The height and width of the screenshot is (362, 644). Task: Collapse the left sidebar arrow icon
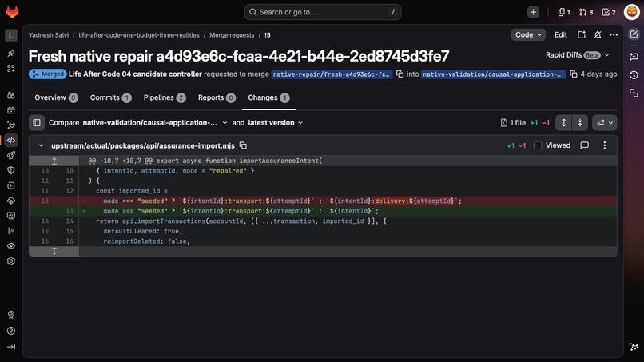[x=11, y=347]
